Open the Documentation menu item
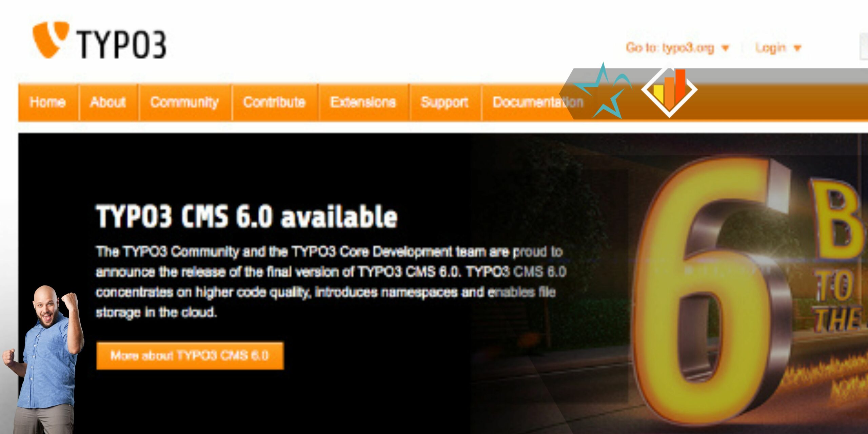 click(538, 102)
